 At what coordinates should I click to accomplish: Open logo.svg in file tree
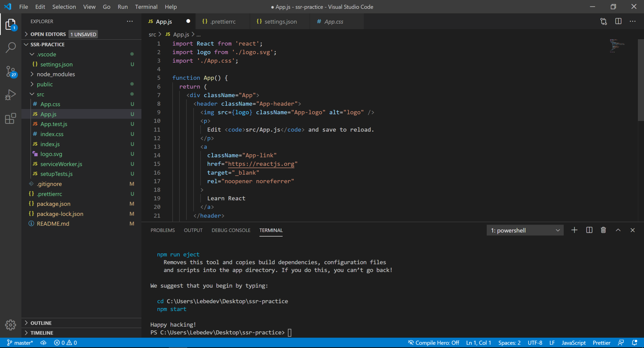tap(82, 154)
